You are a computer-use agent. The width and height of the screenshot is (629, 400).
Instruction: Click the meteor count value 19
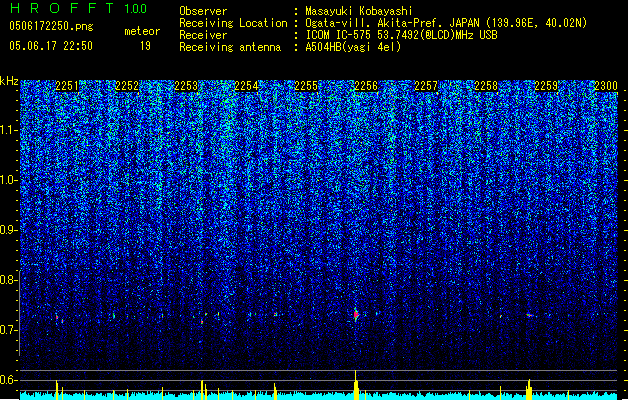click(x=145, y=46)
